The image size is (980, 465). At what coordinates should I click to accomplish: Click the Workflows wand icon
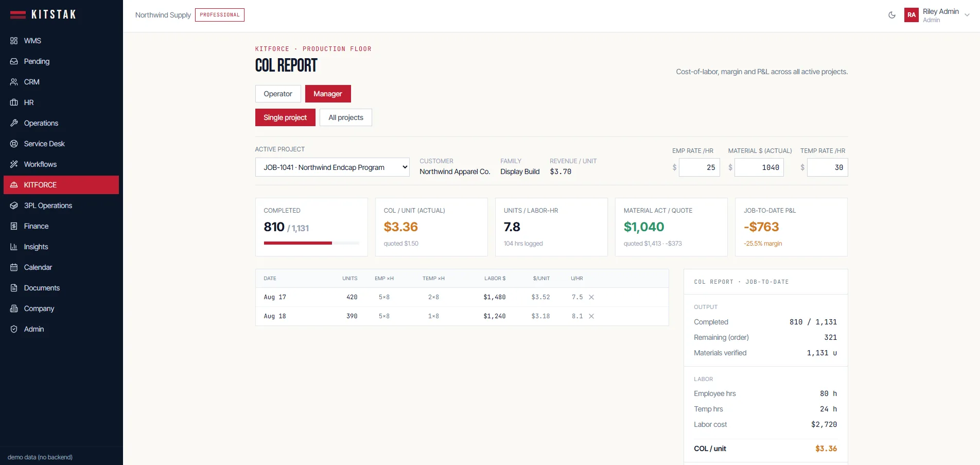[x=14, y=164]
